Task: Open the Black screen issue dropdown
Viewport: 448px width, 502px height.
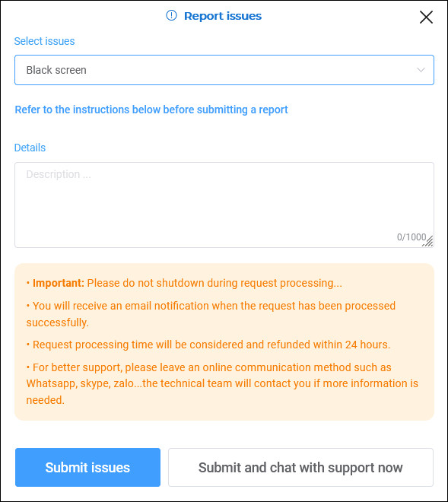Action: coord(224,70)
